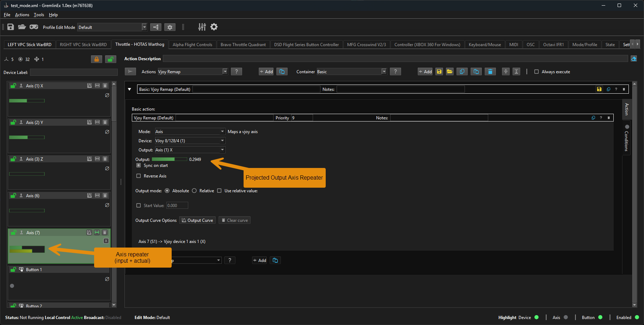Click the Start Value input field
Image resolution: width=644 pixels, height=325 pixels.
(177, 206)
